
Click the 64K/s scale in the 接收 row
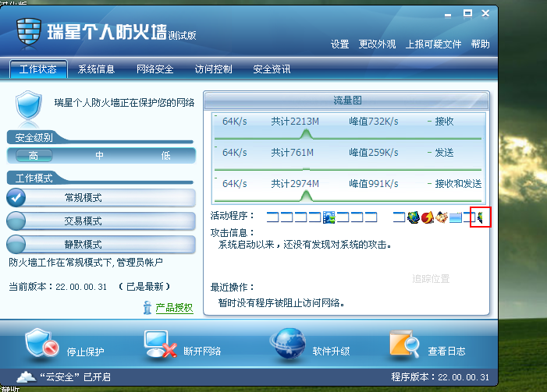235,122
